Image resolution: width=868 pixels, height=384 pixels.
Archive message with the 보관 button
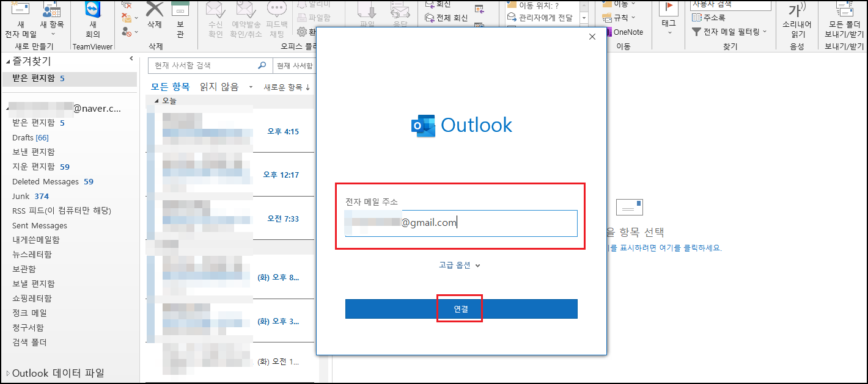(x=180, y=20)
